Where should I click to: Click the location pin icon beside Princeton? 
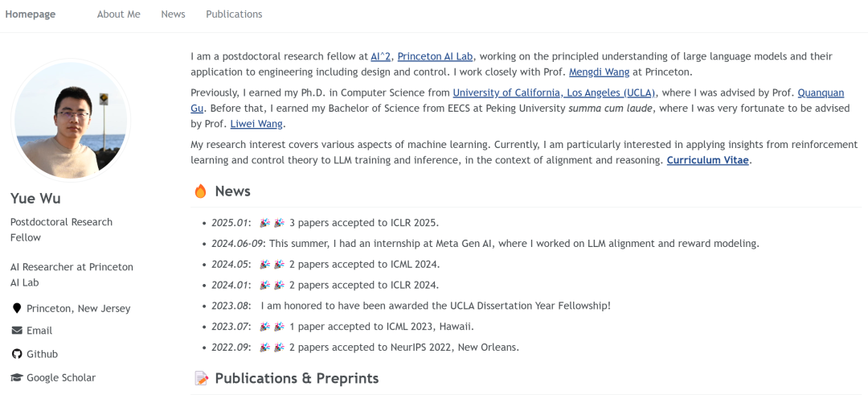click(17, 309)
